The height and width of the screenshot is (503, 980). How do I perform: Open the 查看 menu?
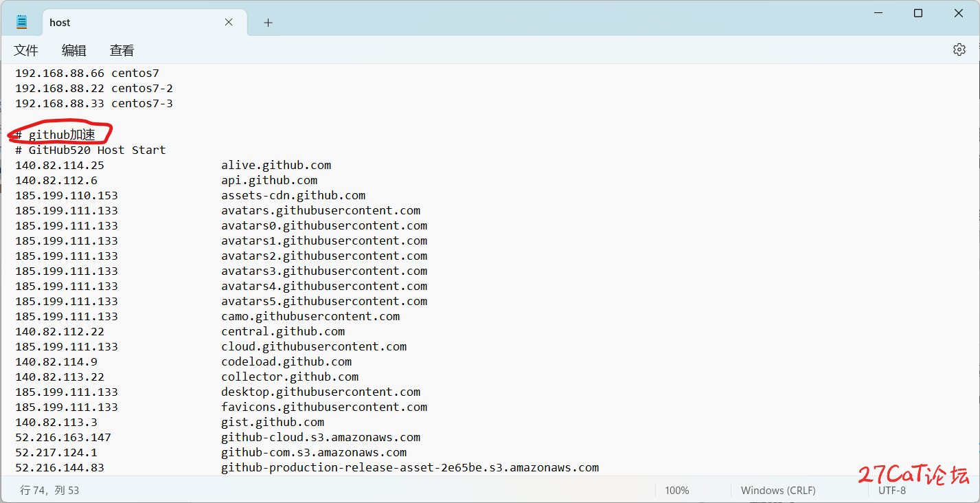click(x=122, y=50)
